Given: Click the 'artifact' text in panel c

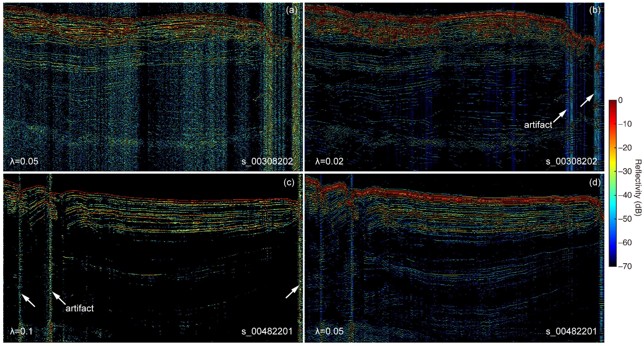Looking at the screenshot, I should 79,308.
